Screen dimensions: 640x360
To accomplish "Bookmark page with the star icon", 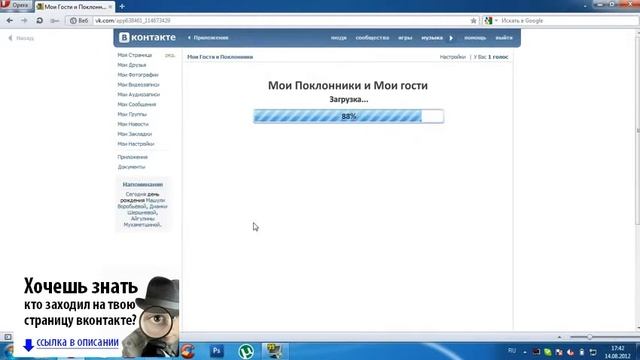I will pyautogui.click(x=473, y=20).
